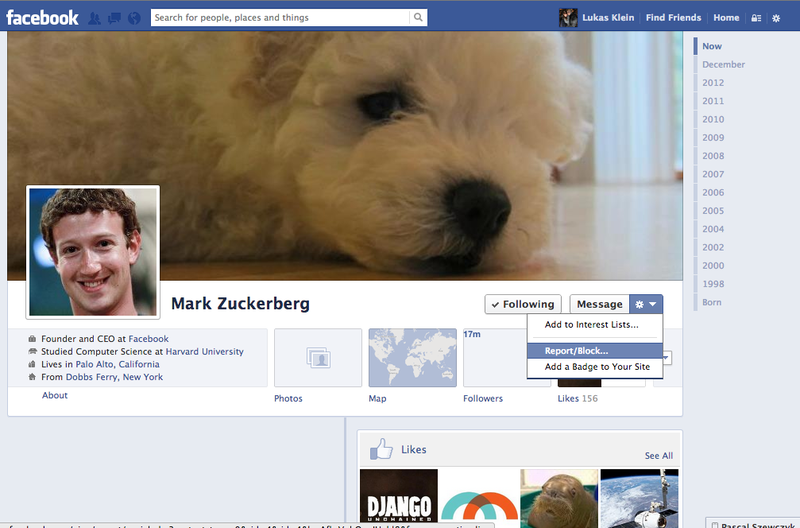The height and width of the screenshot is (528, 800).
Task: Open the Facebook employer link
Action: point(148,339)
